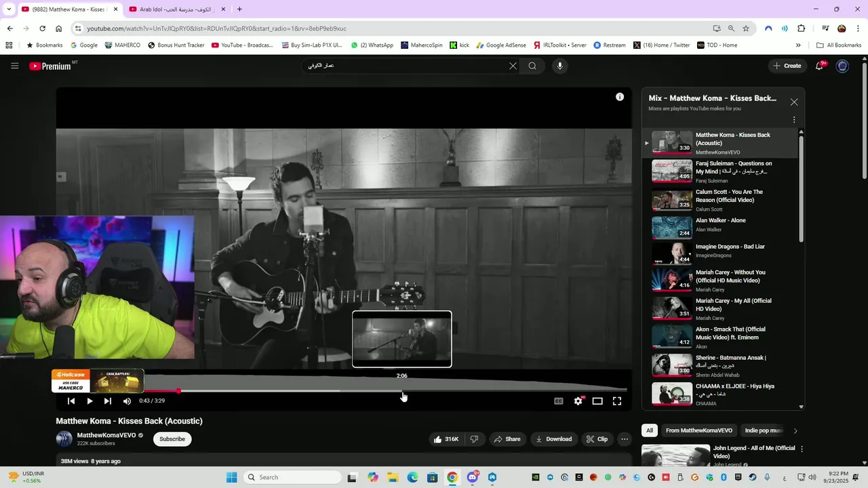
Task: Play Mariah Carey - Without You
Action: coord(722,280)
